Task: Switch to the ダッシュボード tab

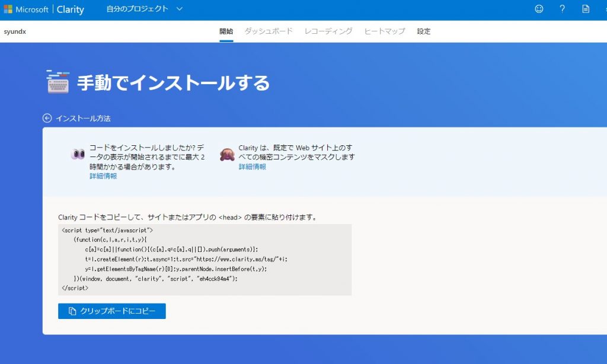Action: (269, 31)
